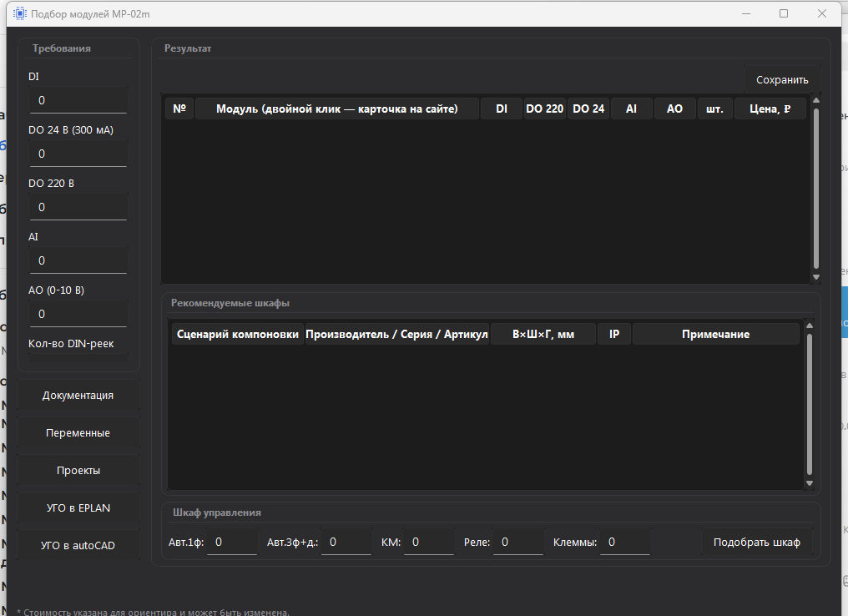Image resolution: width=848 pixels, height=616 pixels.
Task: Focus the AO (0-10 В) input field
Action: click(78, 314)
